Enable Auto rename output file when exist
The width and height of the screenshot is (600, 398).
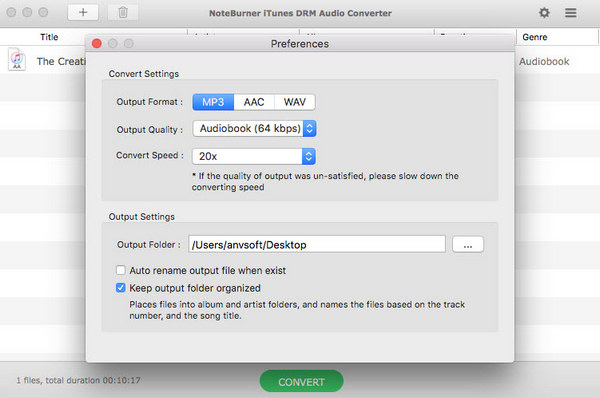[x=121, y=270]
